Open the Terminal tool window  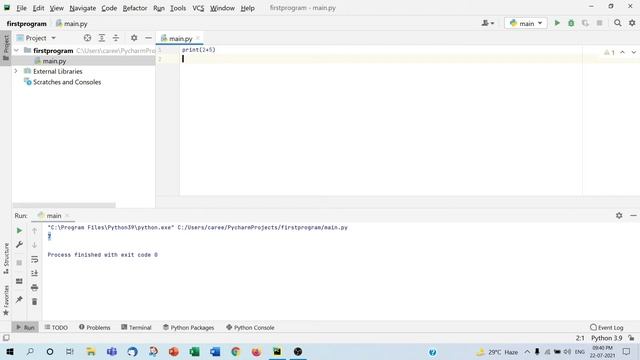point(136,327)
